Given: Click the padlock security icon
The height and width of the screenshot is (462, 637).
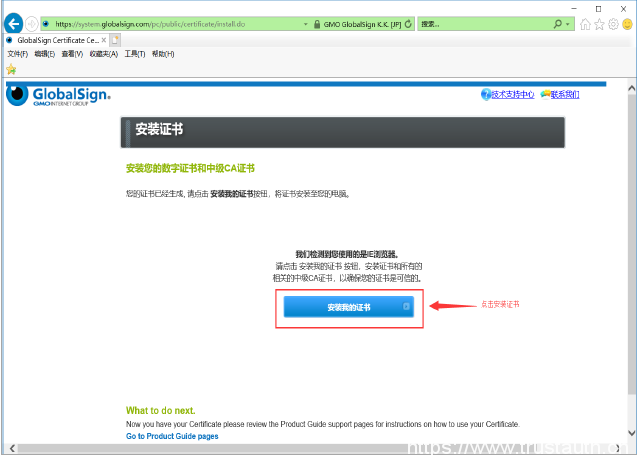Looking at the screenshot, I should click(317, 24).
